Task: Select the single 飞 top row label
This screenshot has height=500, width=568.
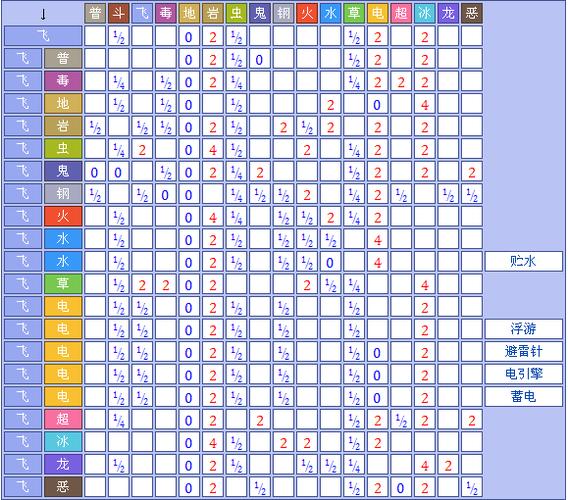Action: pyautogui.click(x=43, y=36)
